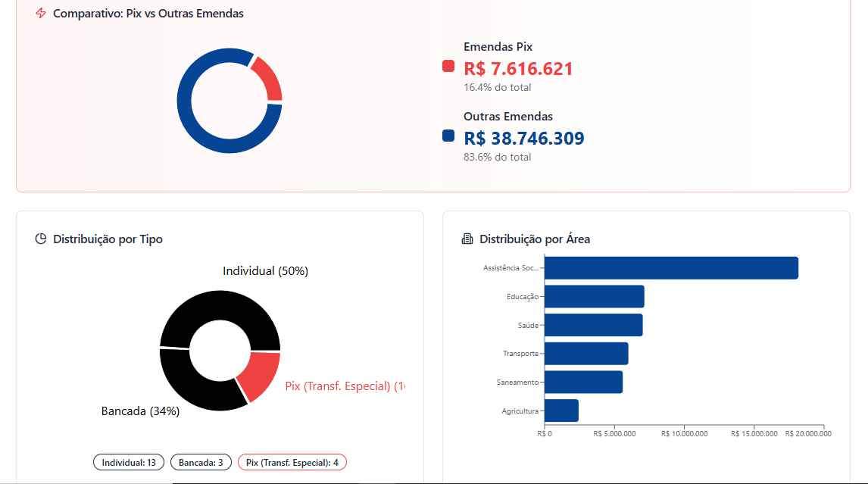Click the Bancada (34%) chart label

(140, 411)
